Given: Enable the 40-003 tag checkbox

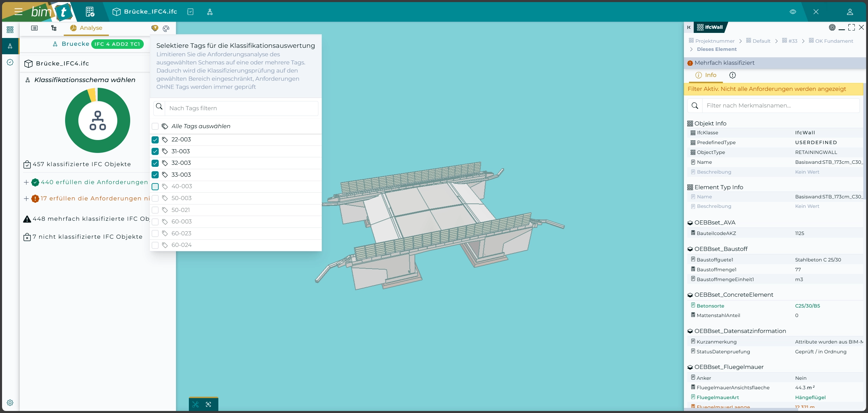Looking at the screenshot, I should point(155,186).
